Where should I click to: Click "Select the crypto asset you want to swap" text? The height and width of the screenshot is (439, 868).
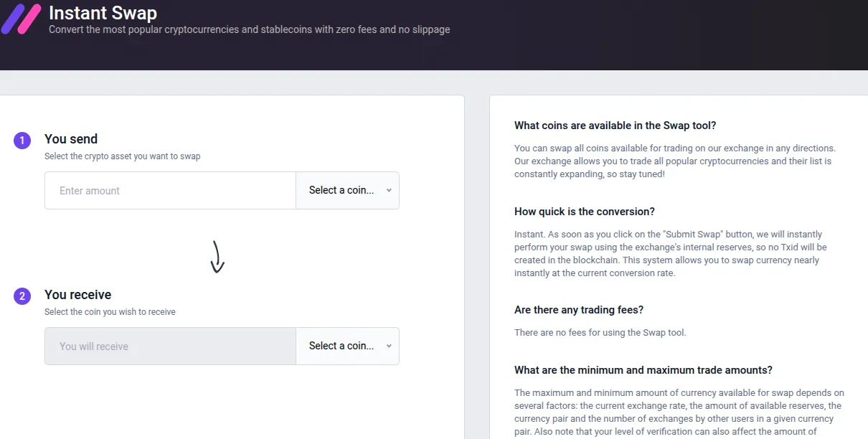coord(123,156)
